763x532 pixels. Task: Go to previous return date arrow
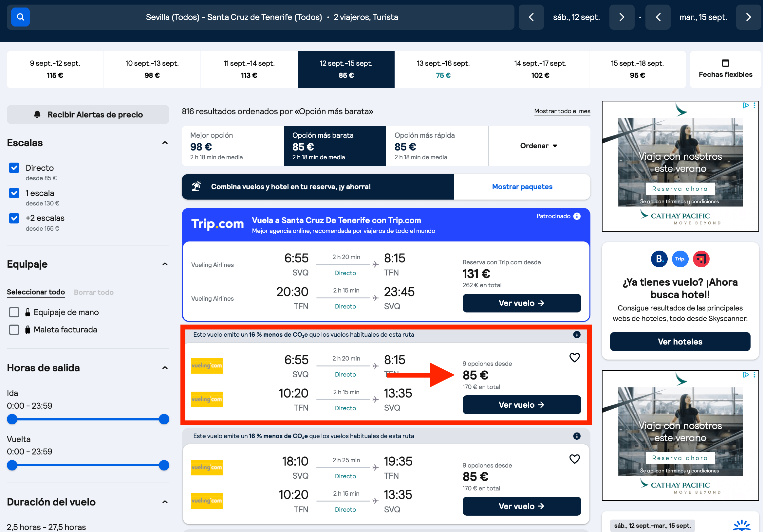(658, 17)
